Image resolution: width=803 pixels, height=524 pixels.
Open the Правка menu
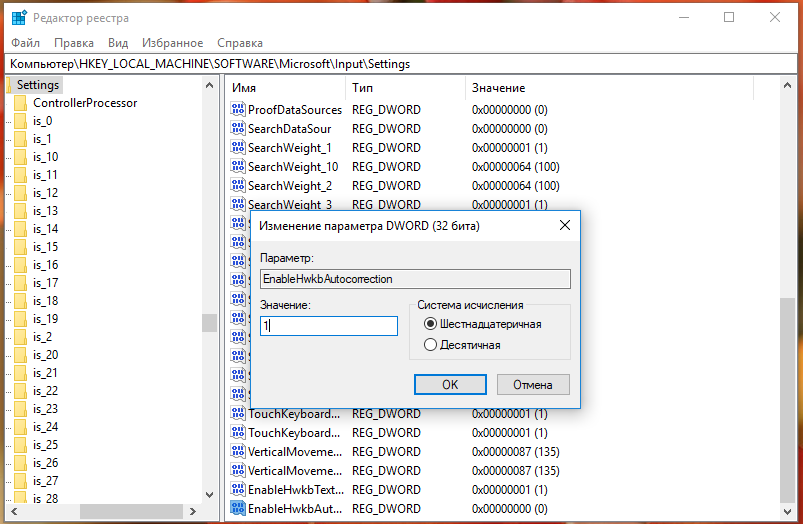coord(74,43)
